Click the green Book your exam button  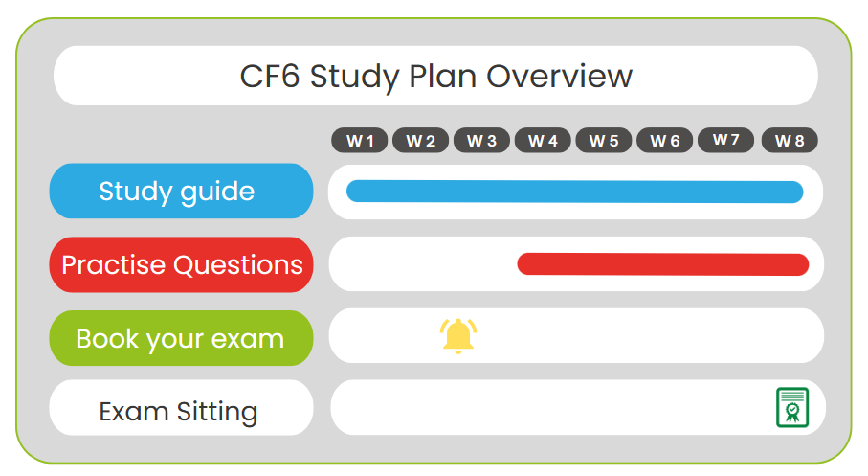(x=181, y=338)
